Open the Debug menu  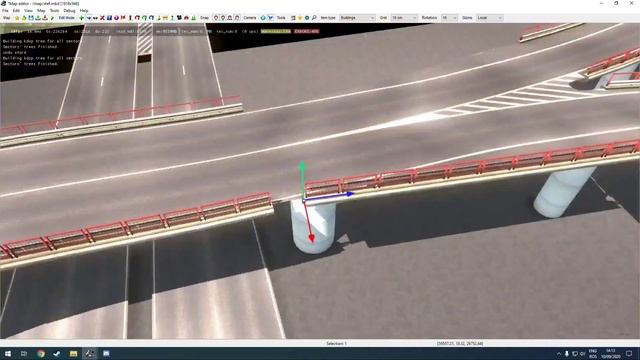click(69, 11)
